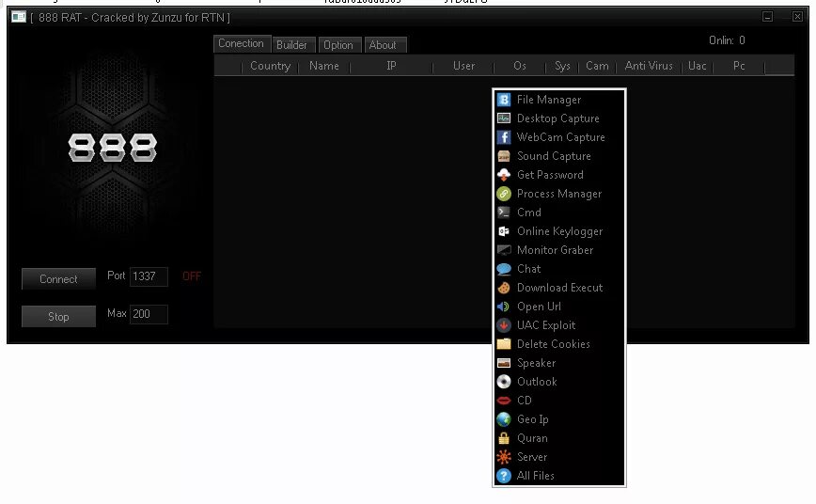This screenshot has height=504, width=816.
Task: Click the question mark icon beside All Files
Action: coord(504,476)
